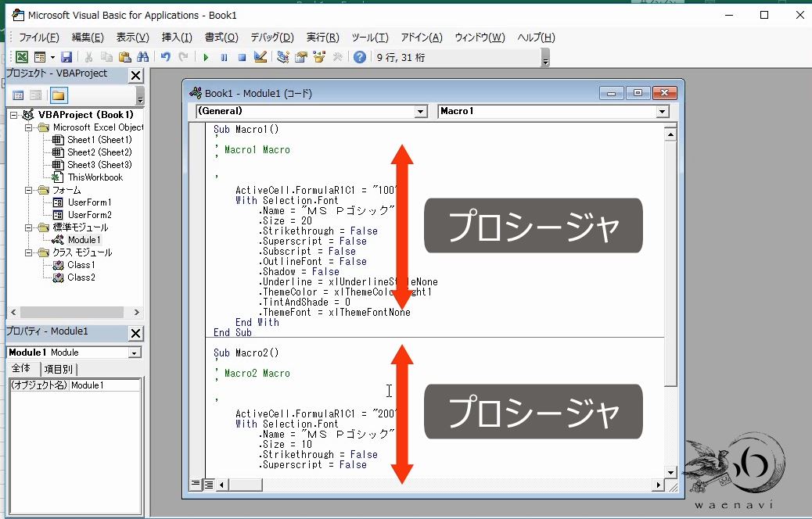This screenshot has height=519, width=812.
Task: Open the ヘルプ(H) menu
Action: point(536,38)
